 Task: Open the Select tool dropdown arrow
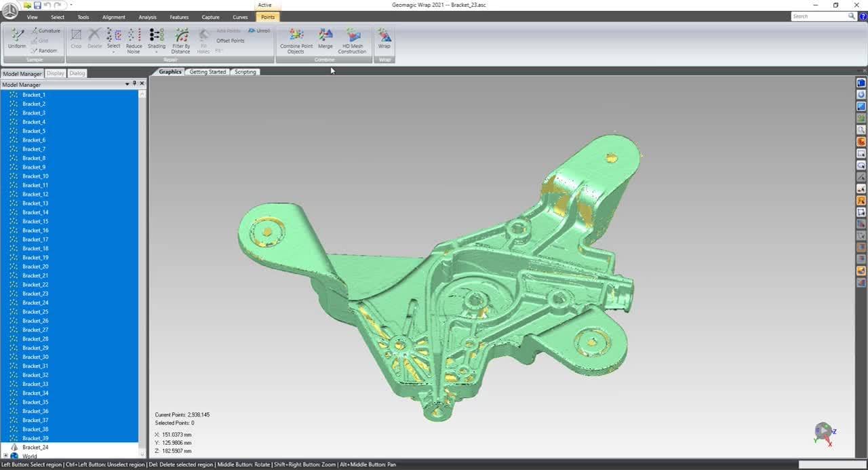pos(113,52)
